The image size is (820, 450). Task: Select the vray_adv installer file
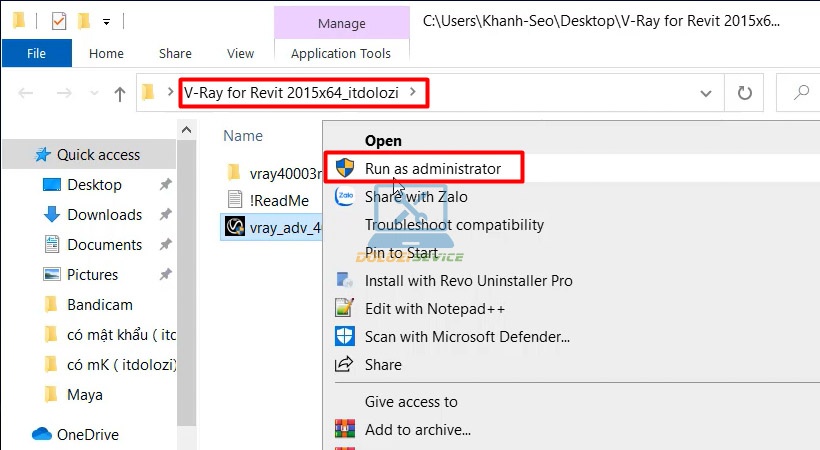click(272, 228)
